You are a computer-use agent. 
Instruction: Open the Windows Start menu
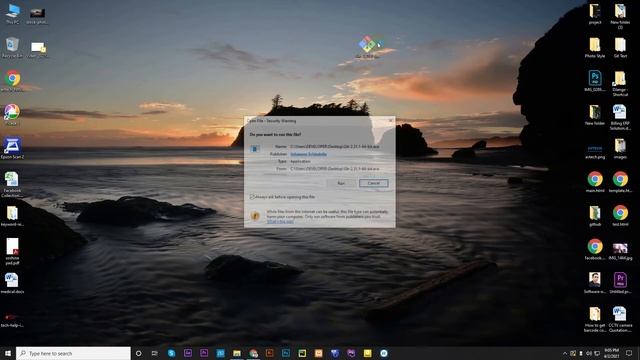tap(8, 353)
